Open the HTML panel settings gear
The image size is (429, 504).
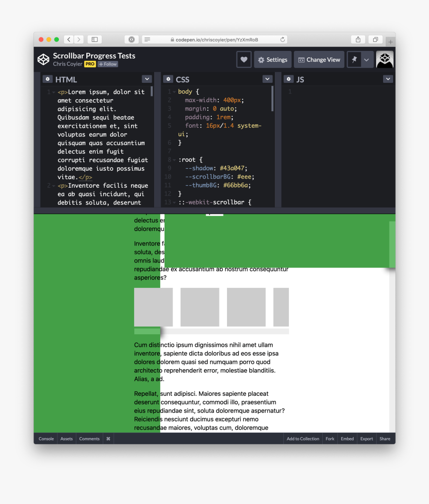coord(47,79)
